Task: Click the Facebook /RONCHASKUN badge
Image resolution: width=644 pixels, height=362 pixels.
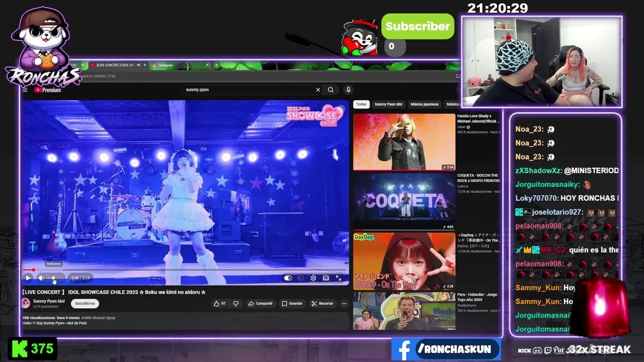Action: 446,349
